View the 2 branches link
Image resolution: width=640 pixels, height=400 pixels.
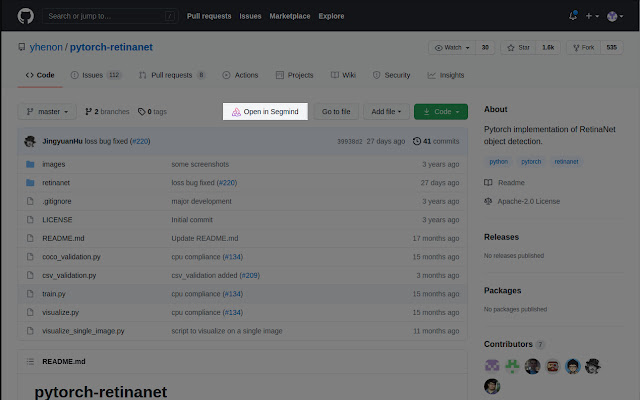(x=107, y=111)
